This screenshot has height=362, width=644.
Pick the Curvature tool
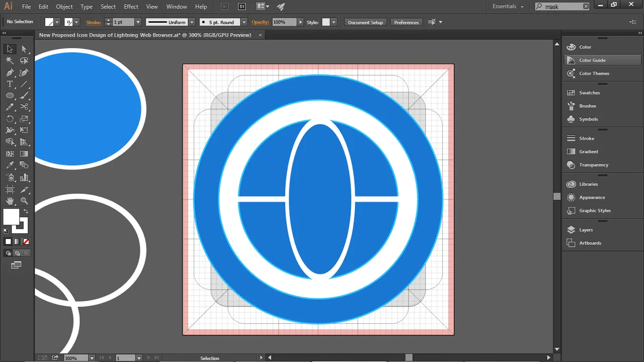point(24,72)
